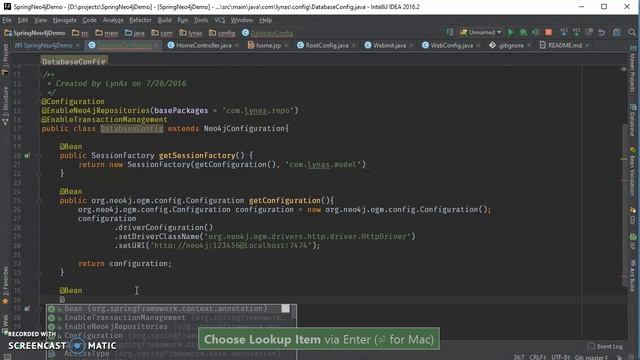Screen dimensions: 640x360
Task: Run the Unnamed configuration with green play icon
Action: (511, 32)
